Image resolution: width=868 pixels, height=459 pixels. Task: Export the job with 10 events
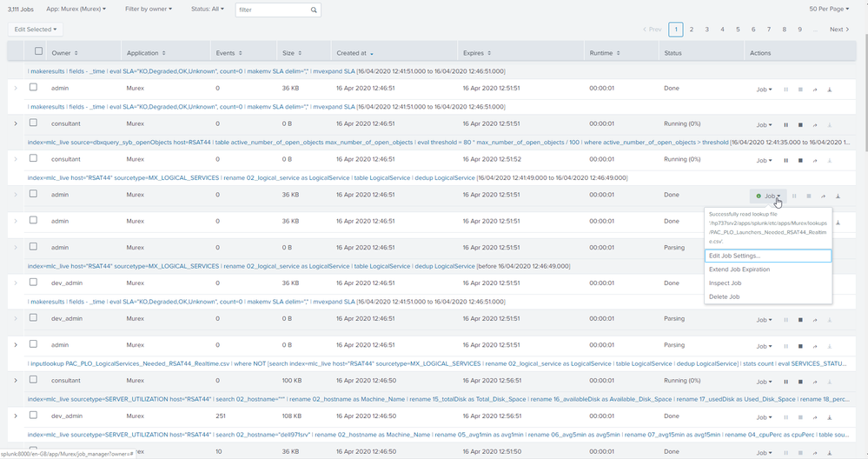pyautogui.click(x=829, y=453)
